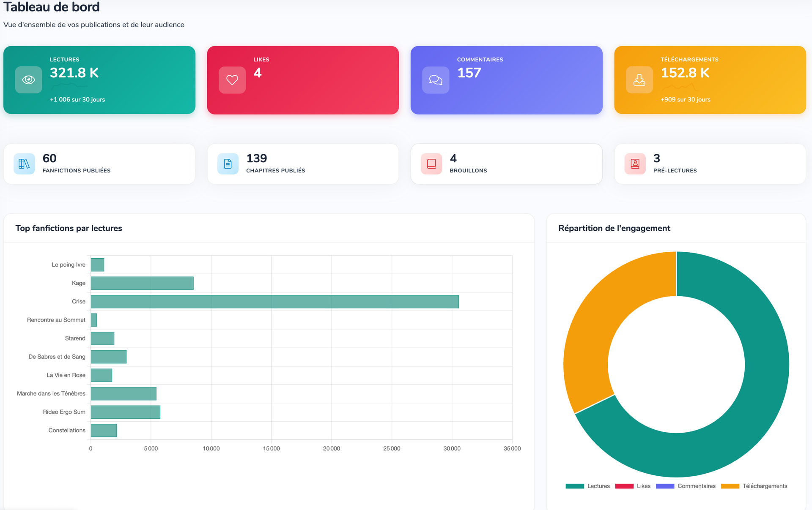Toggle Lectures series in chart legend
Viewport: 812px width, 510px height.
coord(588,486)
